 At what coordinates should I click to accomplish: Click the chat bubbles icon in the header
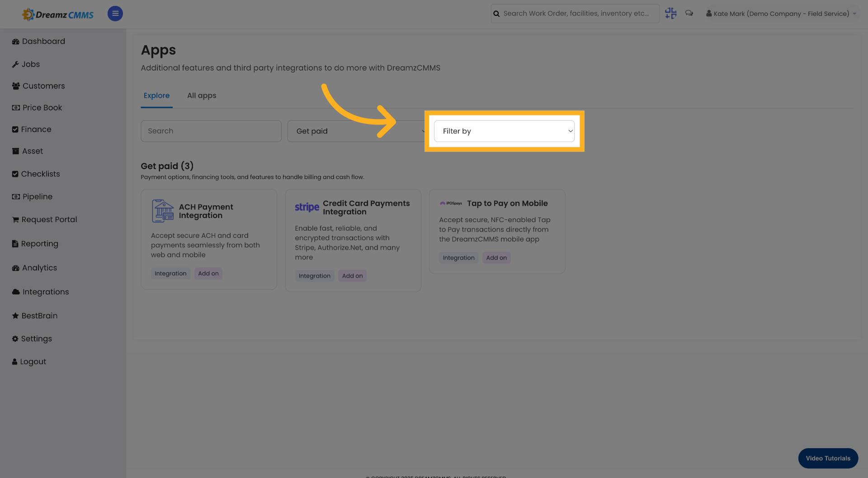pyautogui.click(x=689, y=14)
